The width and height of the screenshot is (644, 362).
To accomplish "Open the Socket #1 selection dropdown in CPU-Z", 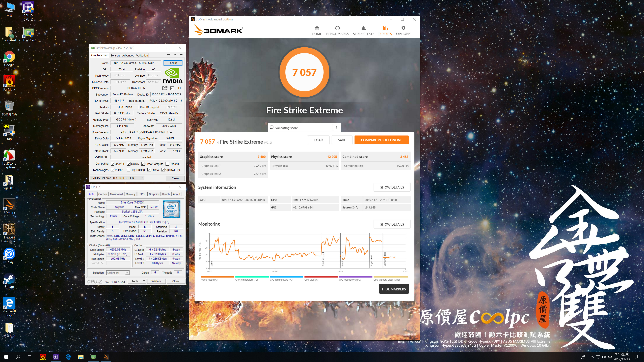I will click(x=118, y=273).
